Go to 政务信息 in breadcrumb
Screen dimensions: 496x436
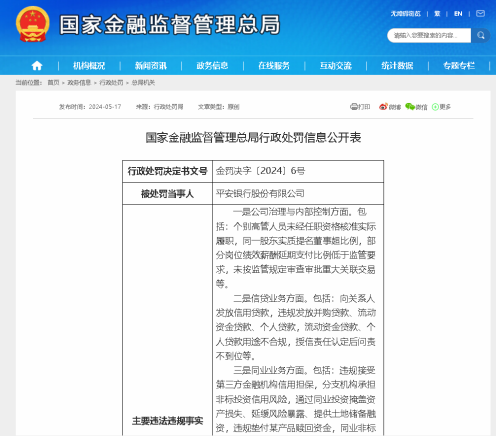click(79, 82)
